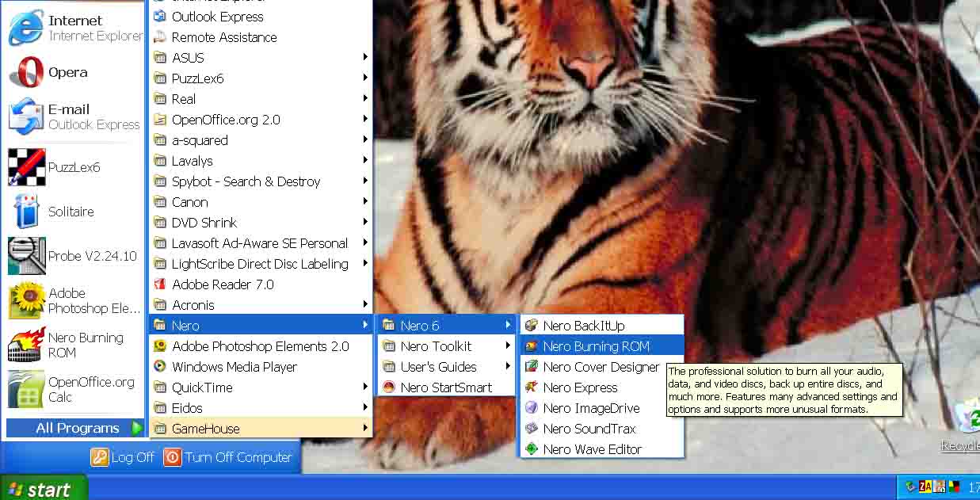This screenshot has width=980, height=500.
Task: Launch Nero Burning ROM from recent list
Action: 75,345
